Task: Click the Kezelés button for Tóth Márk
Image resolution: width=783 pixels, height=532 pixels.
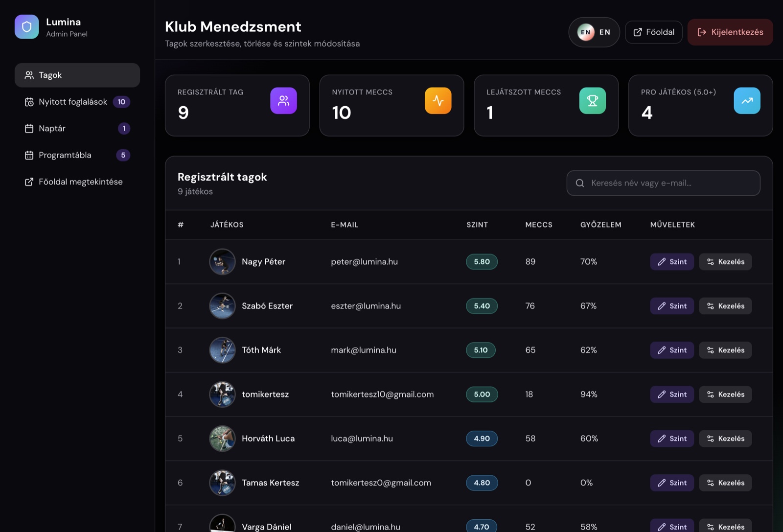Action: point(725,350)
